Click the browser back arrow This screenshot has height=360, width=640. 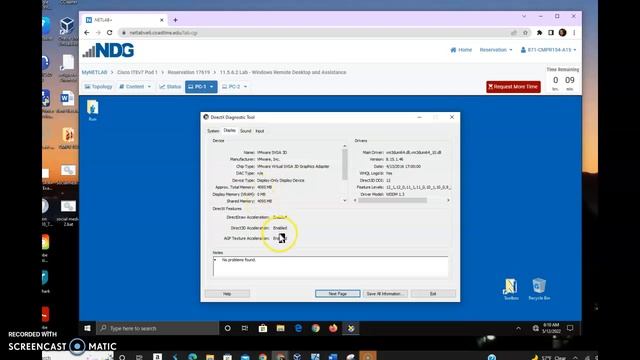click(x=87, y=33)
